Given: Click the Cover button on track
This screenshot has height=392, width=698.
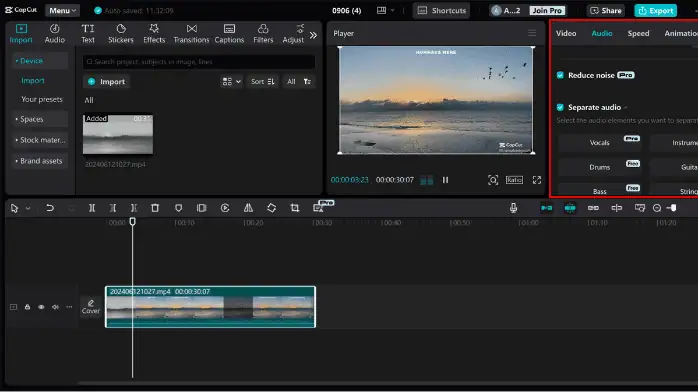Looking at the screenshot, I should click(x=91, y=307).
